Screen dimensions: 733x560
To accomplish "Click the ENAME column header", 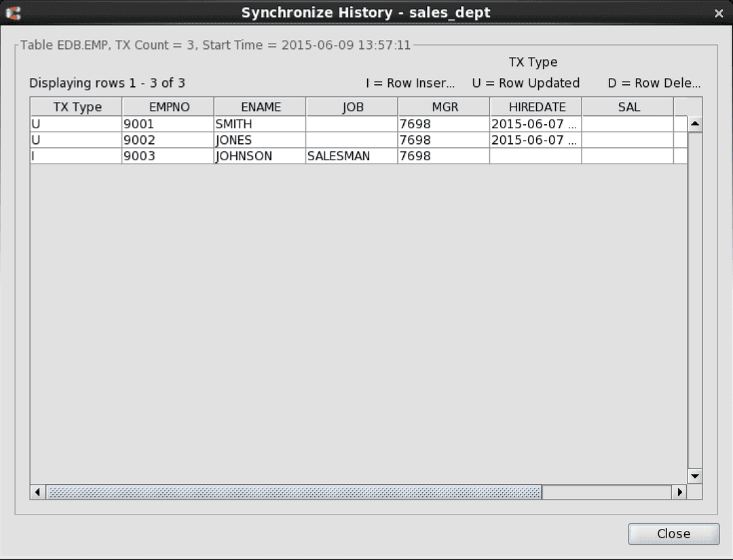I will [260, 107].
